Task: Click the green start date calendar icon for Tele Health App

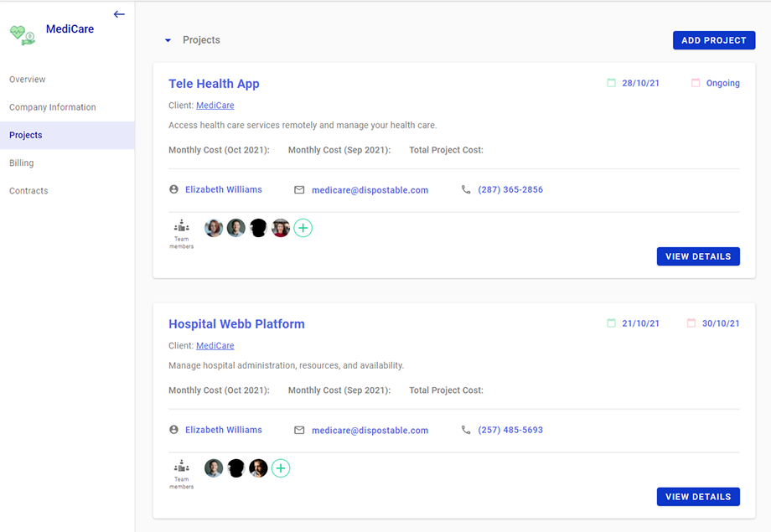Action: 611,83
